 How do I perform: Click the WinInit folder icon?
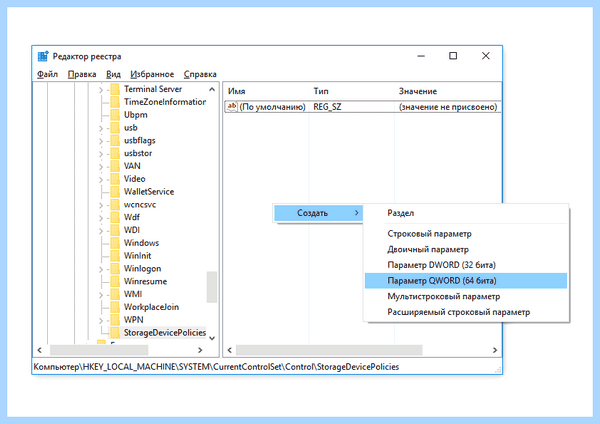tap(115, 256)
